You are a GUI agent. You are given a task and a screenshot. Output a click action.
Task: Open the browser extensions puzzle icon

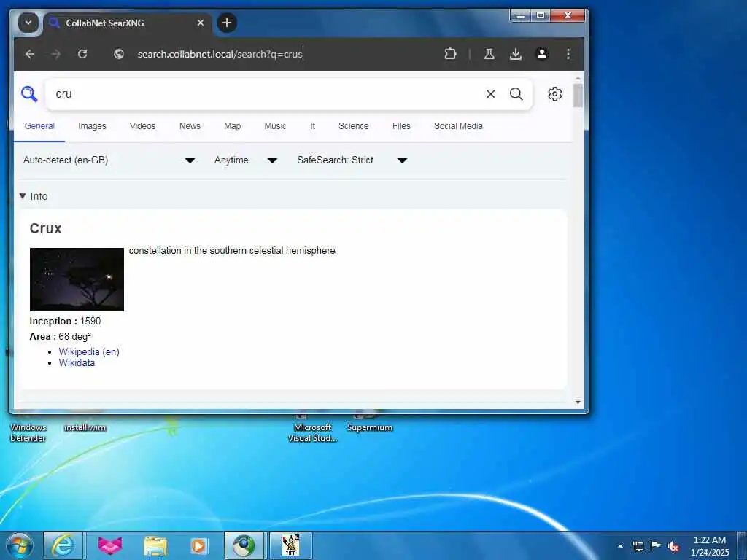450,54
